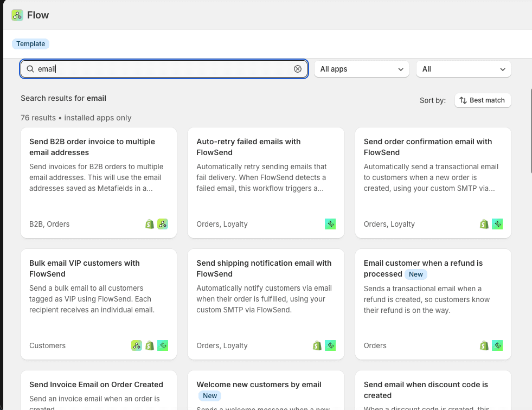
Task: Click the 76 results count text
Action: [x=38, y=118]
